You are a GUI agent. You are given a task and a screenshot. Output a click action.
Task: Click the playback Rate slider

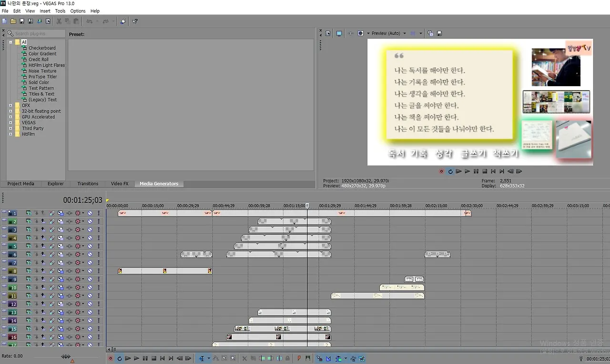coord(66,356)
